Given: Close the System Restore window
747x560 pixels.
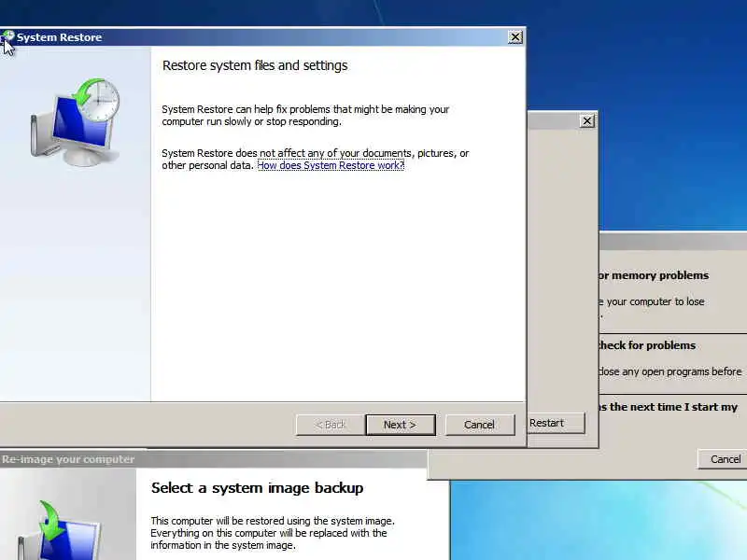Looking at the screenshot, I should [515, 37].
